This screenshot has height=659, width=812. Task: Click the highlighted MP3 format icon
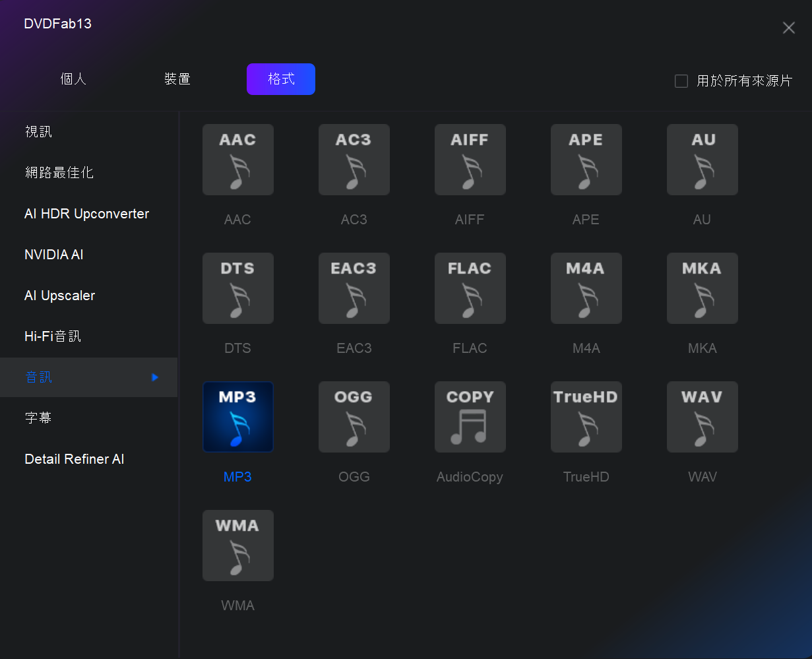[x=238, y=417]
